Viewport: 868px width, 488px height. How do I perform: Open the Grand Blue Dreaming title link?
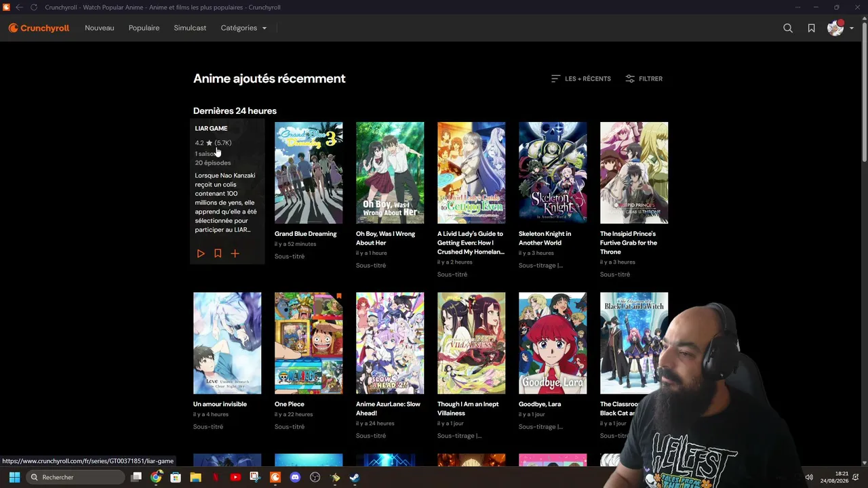pyautogui.click(x=305, y=234)
